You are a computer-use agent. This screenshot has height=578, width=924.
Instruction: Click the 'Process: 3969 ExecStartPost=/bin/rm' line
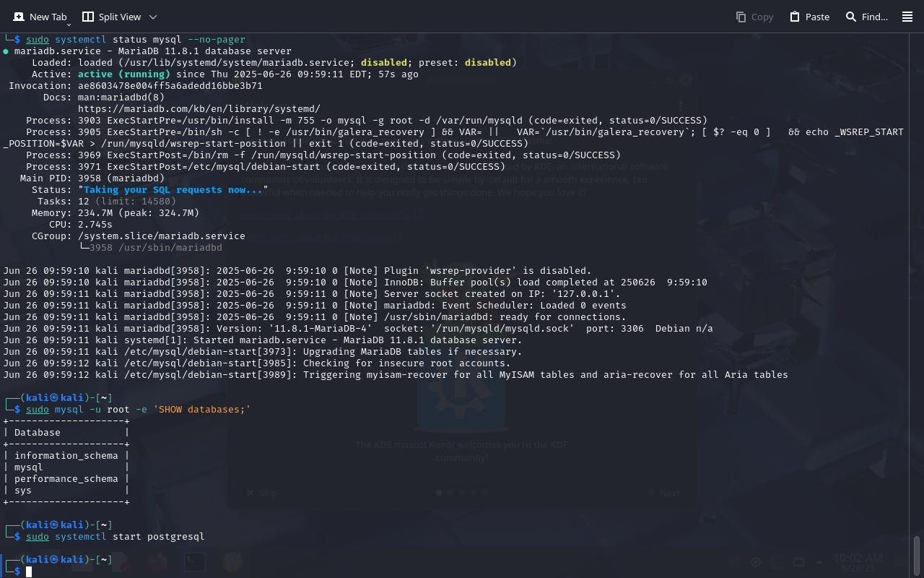(x=323, y=155)
